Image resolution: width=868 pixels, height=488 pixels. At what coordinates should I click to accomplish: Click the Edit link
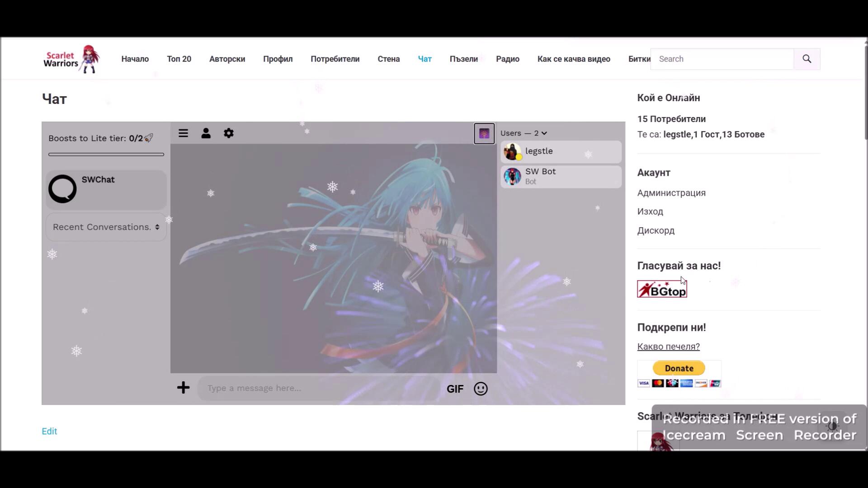[49, 431]
